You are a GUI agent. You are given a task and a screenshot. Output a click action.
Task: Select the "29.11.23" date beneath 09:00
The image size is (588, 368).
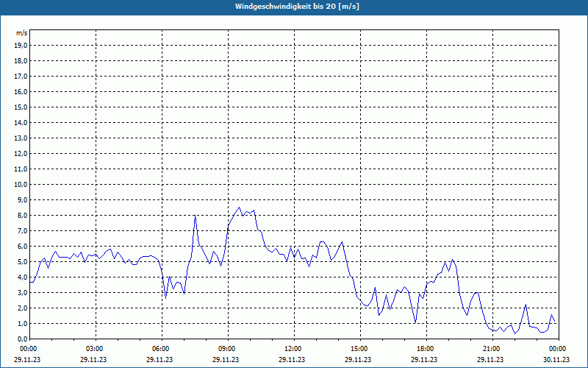pyautogui.click(x=226, y=359)
